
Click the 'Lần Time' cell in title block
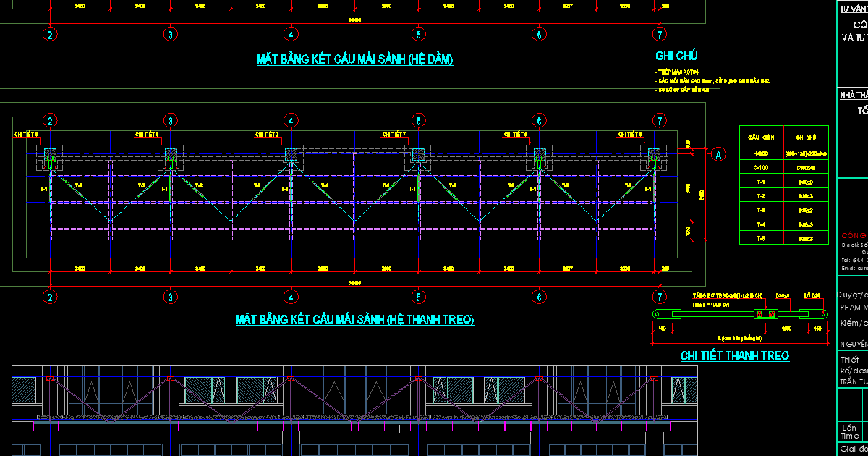click(851, 431)
